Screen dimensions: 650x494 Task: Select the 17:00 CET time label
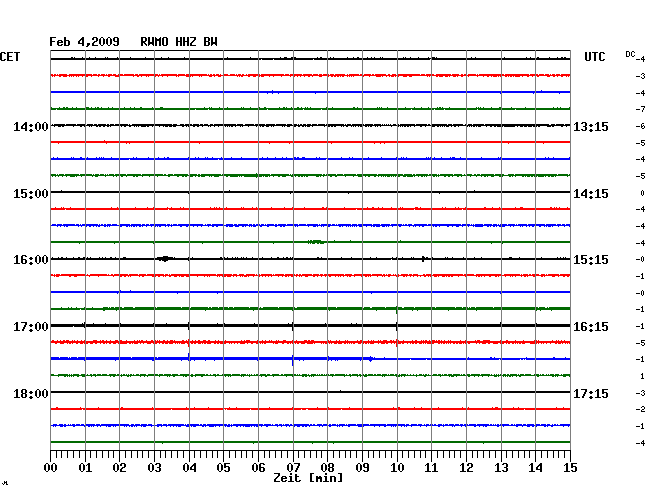click(x=31, y=327)
